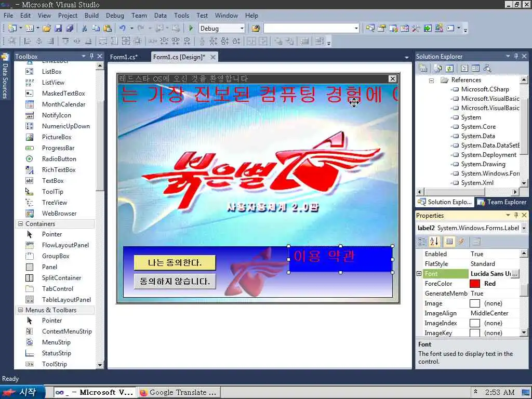
Task: Open the Project menu
Action: pyautogui.click(x=68, y=16)
